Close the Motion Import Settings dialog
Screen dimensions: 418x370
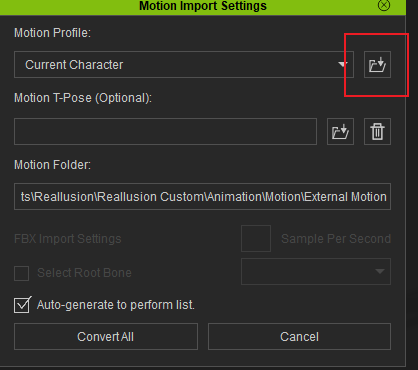coord(384,5)
